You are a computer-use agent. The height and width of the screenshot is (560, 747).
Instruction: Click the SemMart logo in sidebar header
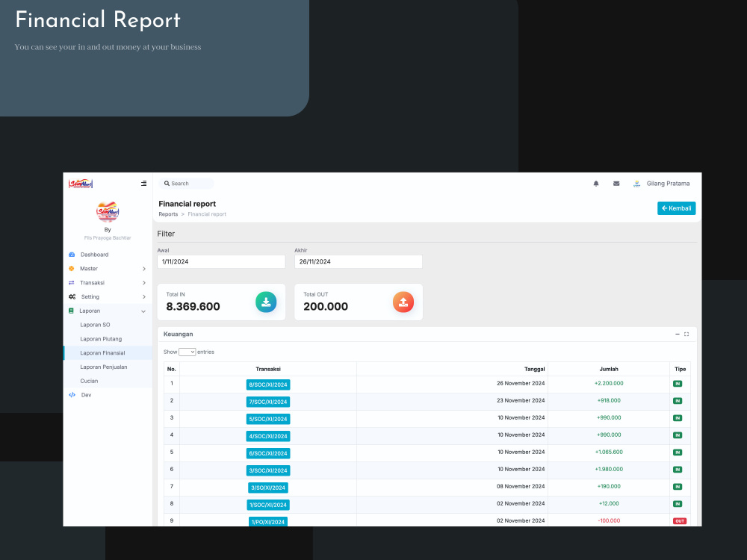(81, 184)
